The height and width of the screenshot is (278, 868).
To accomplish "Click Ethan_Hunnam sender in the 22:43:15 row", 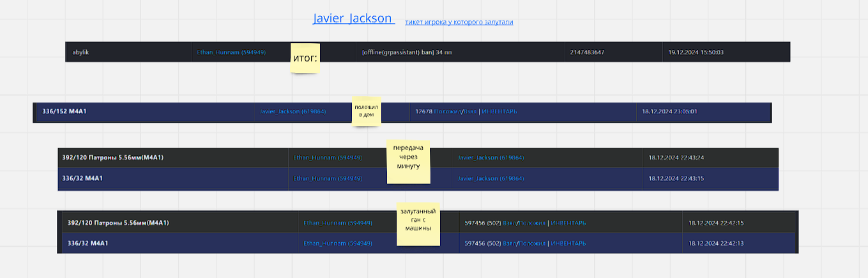I will pos(328,179).
